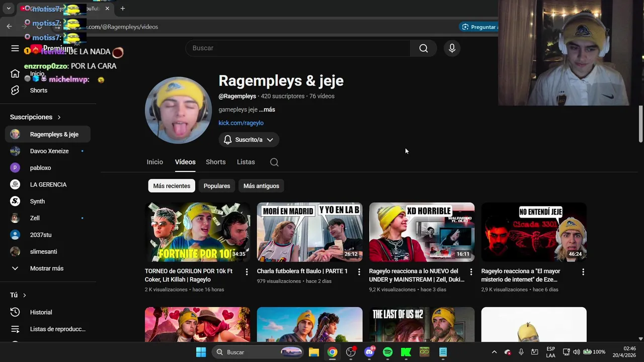This screenshot has width=644, height=362.
Task: Start voice search with microphone icon
Action: coord(452,48)
